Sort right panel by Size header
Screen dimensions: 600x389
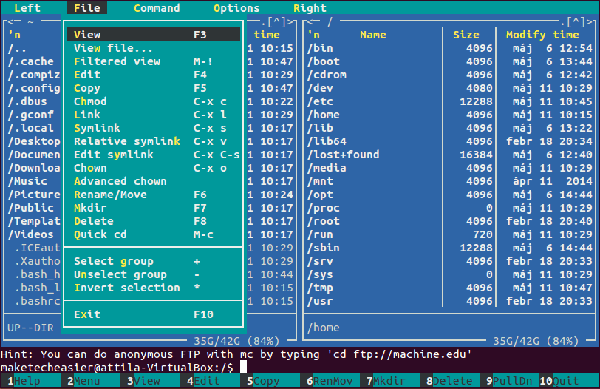tap(466, 35)
